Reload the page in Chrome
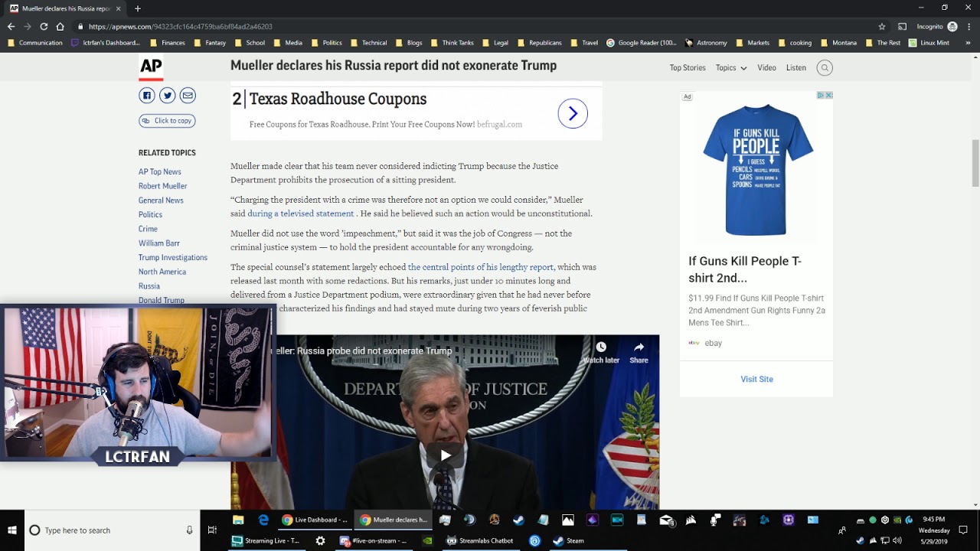Viewport: 980px width, 551px height. pyautogui.click(x=44, y=26)
